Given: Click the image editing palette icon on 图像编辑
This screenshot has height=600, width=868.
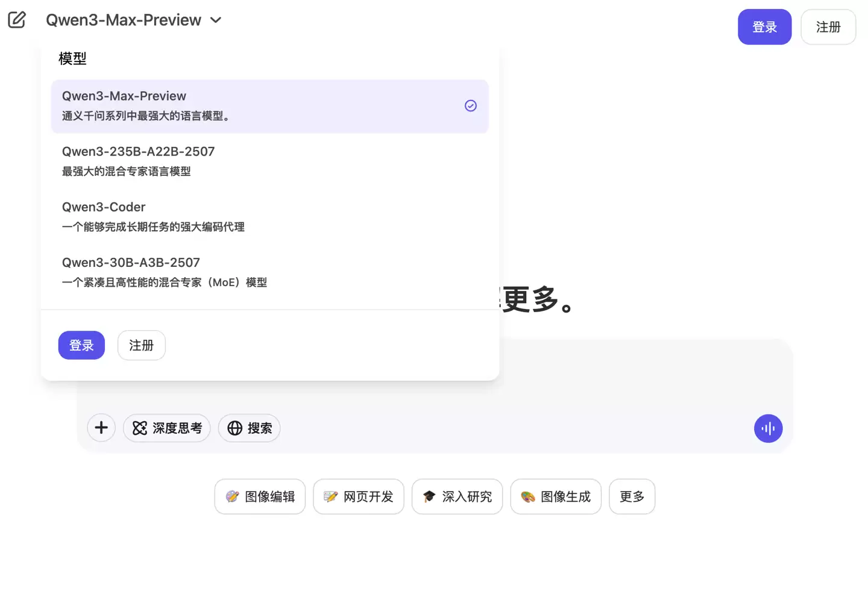Looking at the screenshot, I should [232, 496].
